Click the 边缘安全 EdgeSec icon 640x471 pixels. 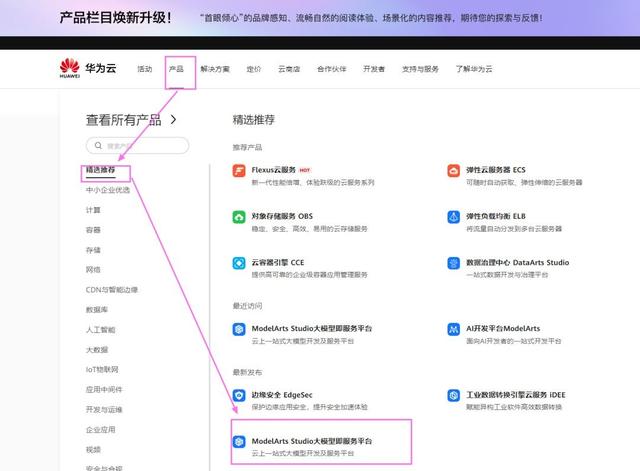tap(239, 395)
